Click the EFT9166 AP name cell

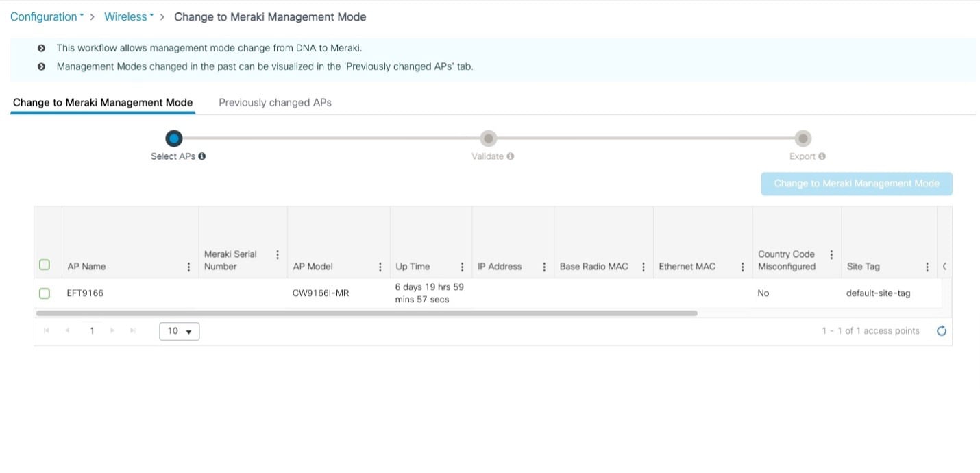tap(85, 293)
